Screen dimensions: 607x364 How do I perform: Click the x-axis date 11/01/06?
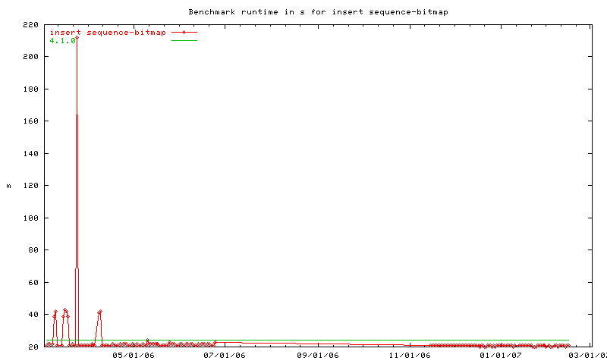click(410, 355)
